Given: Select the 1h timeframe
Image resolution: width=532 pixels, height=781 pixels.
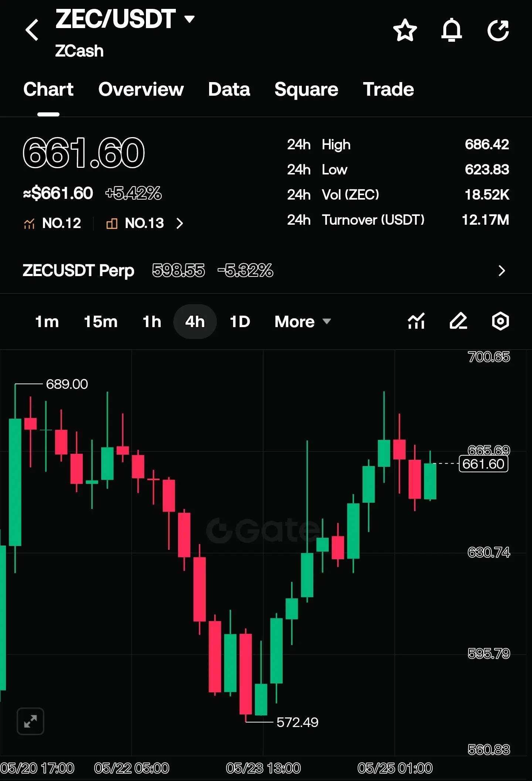Looking at the screenshot, I should 152,322.
